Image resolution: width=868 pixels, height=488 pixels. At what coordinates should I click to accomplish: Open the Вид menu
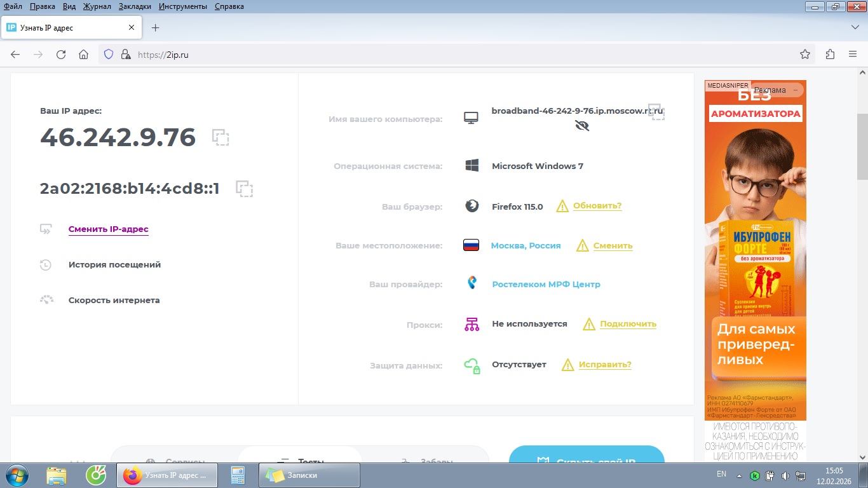69,6
